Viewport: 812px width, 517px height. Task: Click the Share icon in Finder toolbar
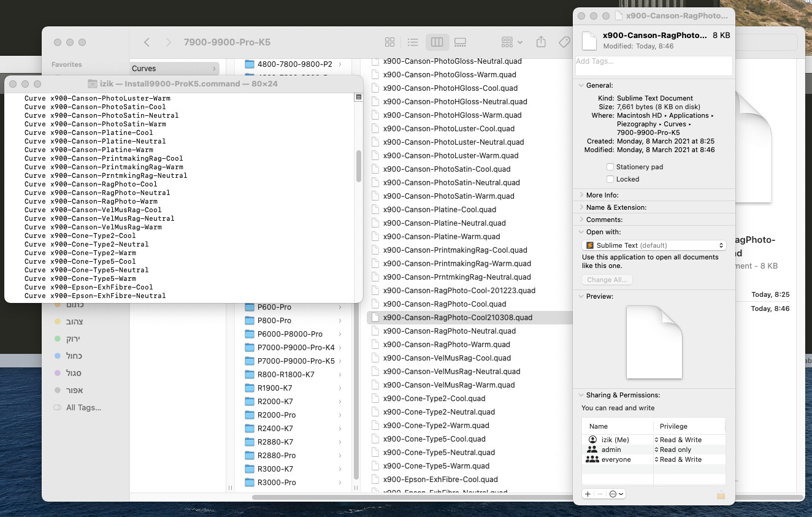coord(541,42)
